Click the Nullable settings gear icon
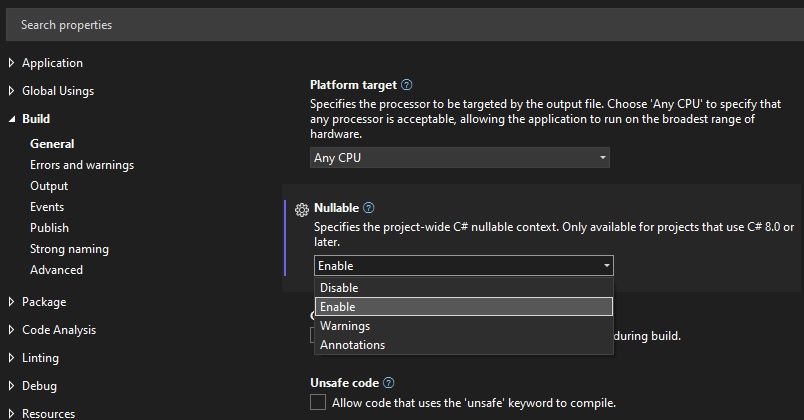This screenshot has height=420, width=804. (302, 210)
